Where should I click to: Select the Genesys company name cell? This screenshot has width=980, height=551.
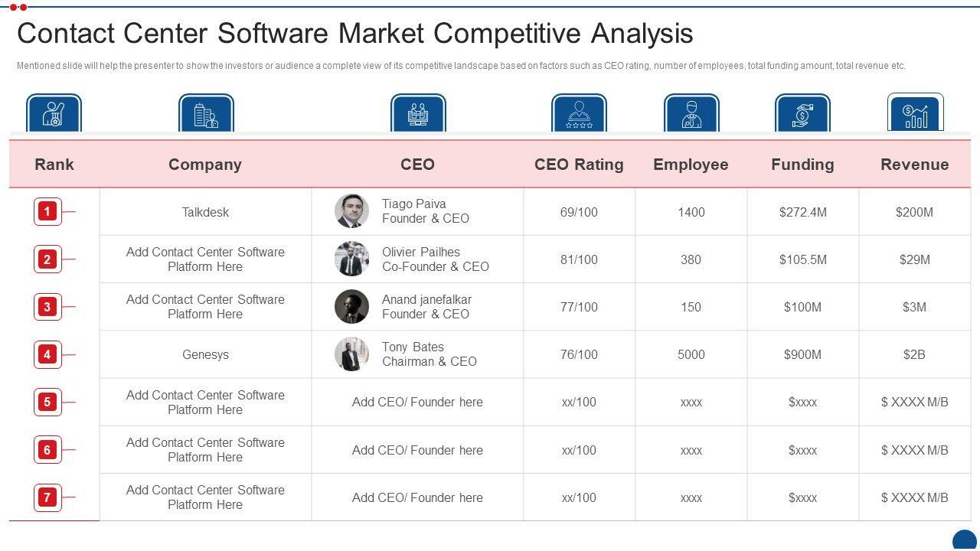click(x=205, y=354)
